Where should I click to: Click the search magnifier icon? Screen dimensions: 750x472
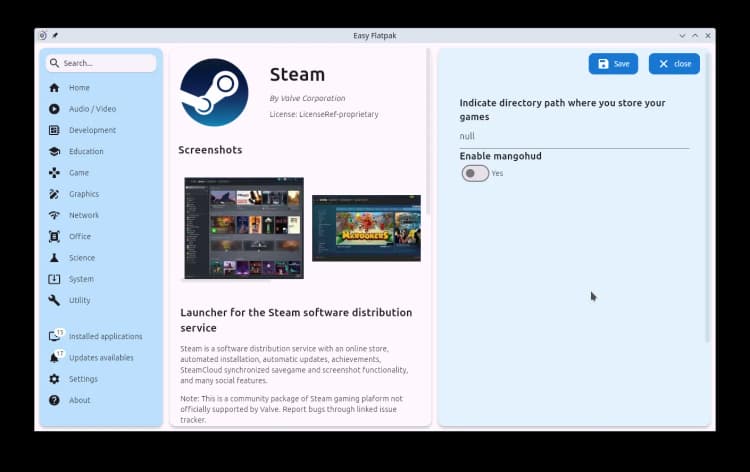pos(54,63)
